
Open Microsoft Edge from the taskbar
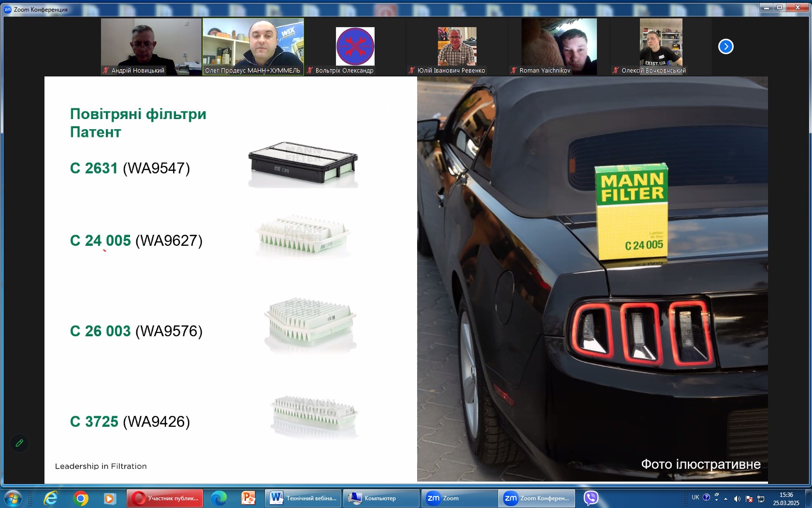tap(219, 498)
